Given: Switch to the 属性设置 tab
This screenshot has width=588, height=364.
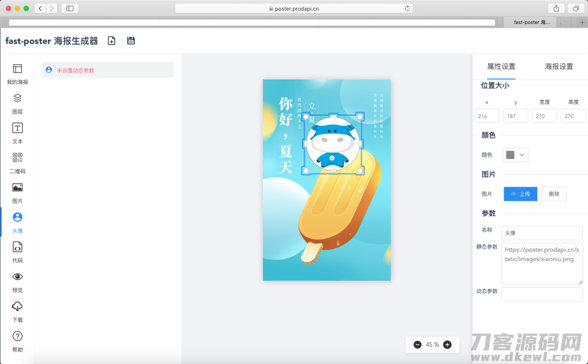Looking at the screenshot, I should 501,66.
